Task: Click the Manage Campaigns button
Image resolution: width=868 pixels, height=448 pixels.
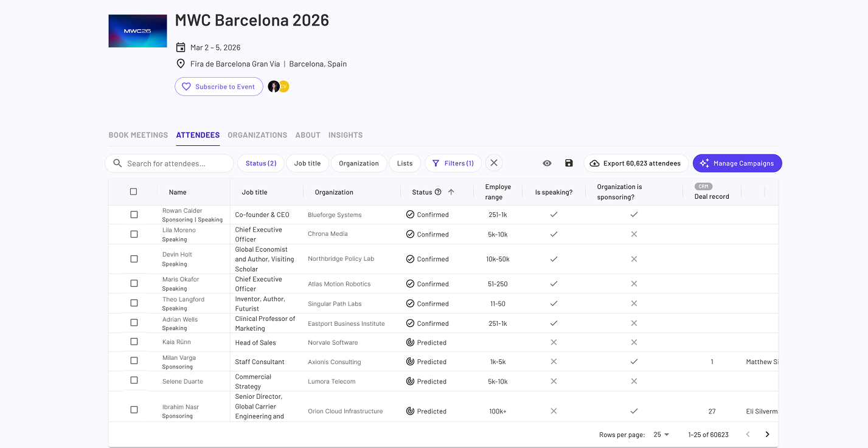Action: [x=737, y=163]
